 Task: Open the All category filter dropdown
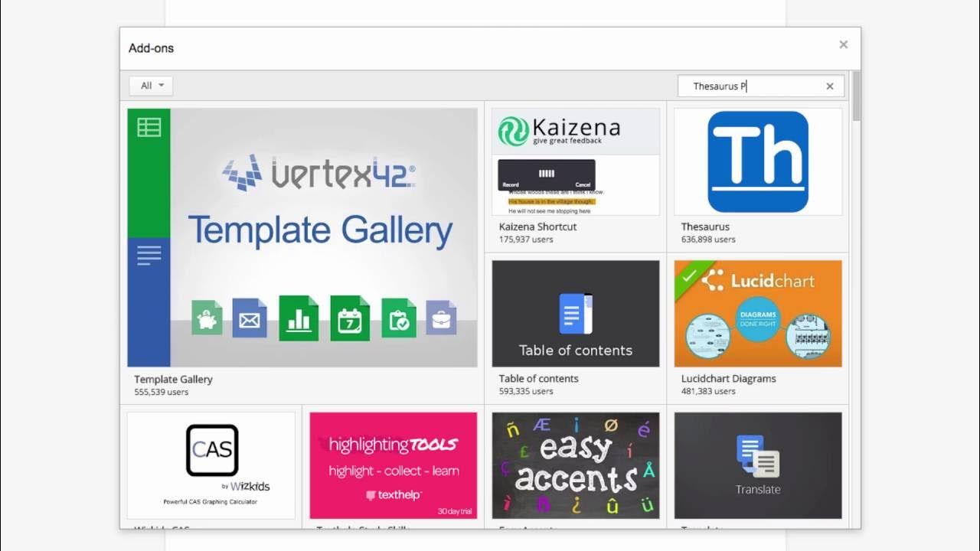(x=151, y=86)
